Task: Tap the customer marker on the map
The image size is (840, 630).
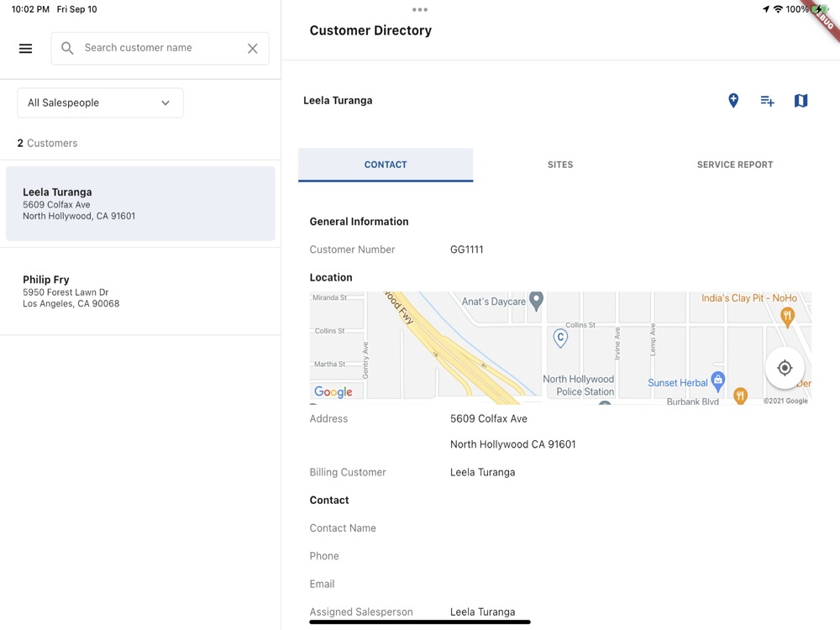Action: pos(560,338)
